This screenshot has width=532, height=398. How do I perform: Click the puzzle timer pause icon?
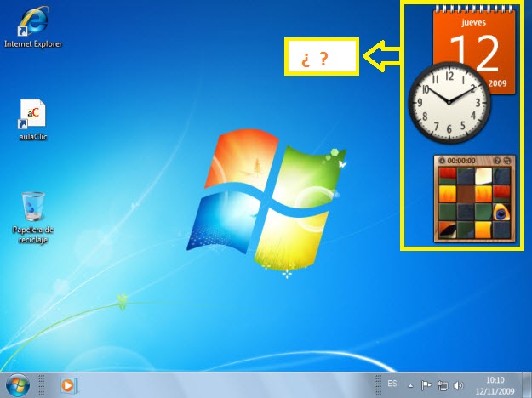click(442, 161)
